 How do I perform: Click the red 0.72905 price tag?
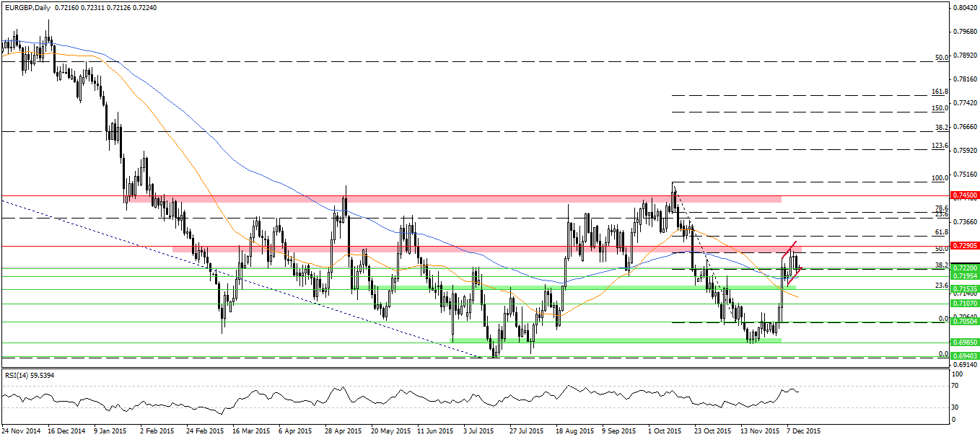(x=964, y=246)
